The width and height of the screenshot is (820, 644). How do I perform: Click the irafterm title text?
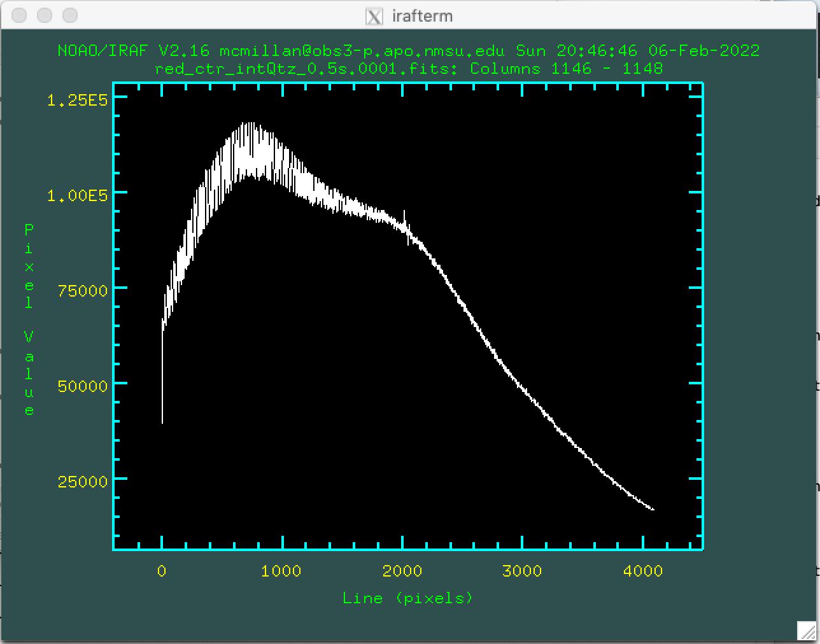click(422, 16)
